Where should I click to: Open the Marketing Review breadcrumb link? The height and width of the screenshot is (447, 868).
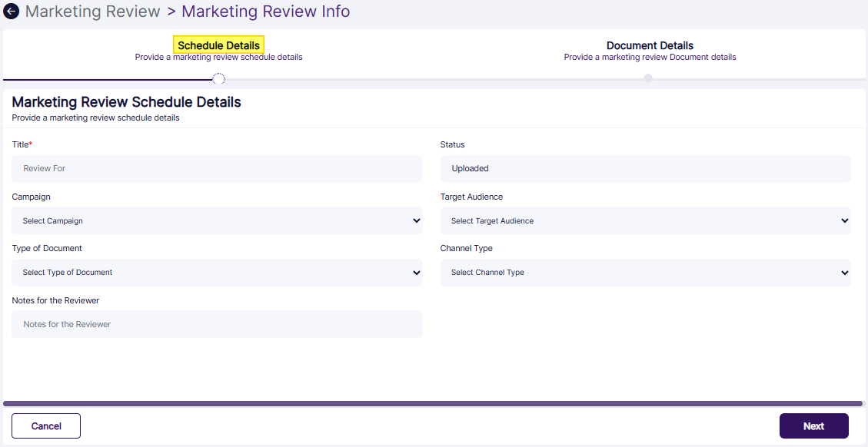(92, 11)
